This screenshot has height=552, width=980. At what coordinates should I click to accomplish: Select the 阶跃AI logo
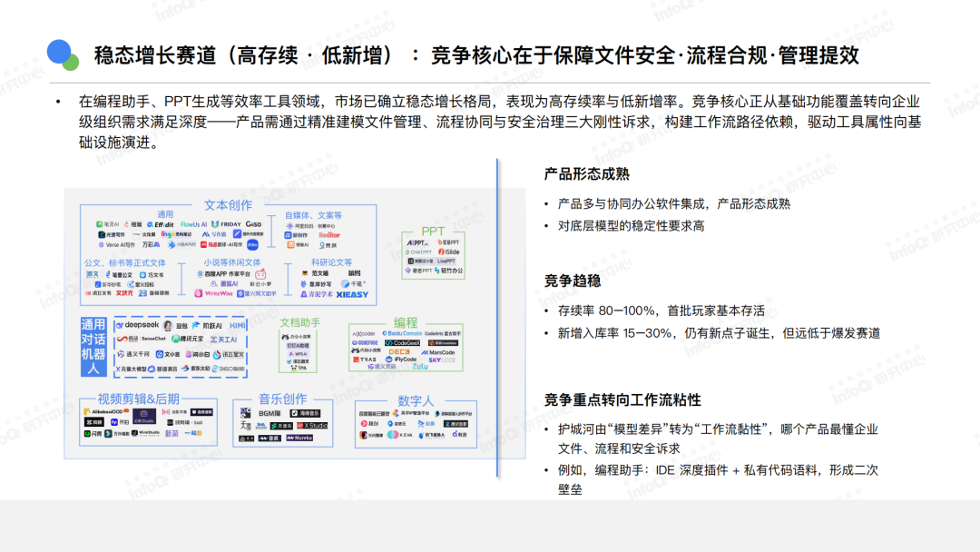tap(206, 326)
